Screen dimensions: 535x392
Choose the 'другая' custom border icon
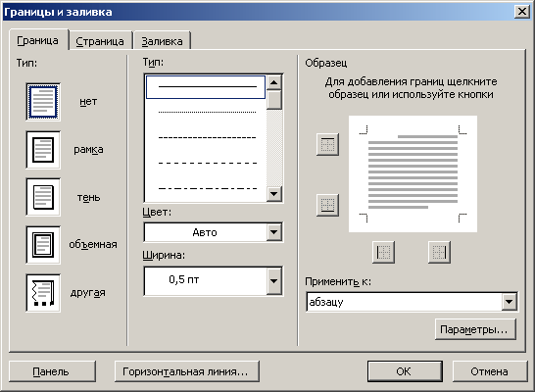43,293
